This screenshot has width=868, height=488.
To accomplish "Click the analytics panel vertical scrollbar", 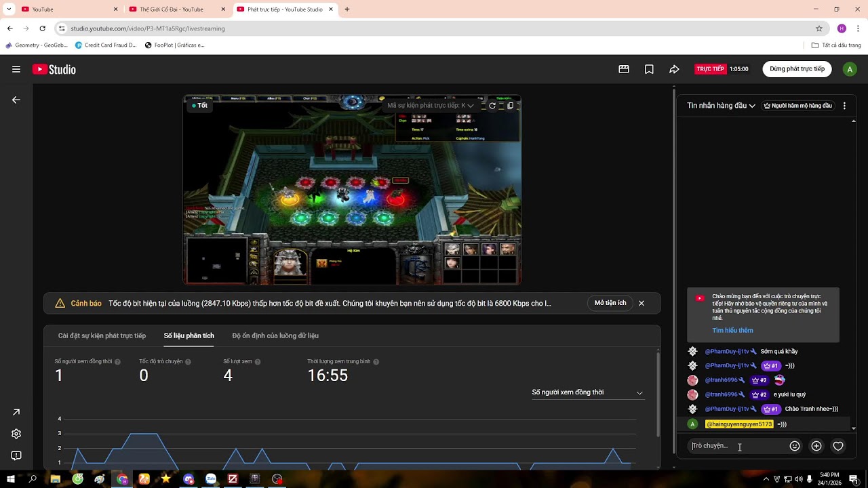I will [x=658, y=393].
